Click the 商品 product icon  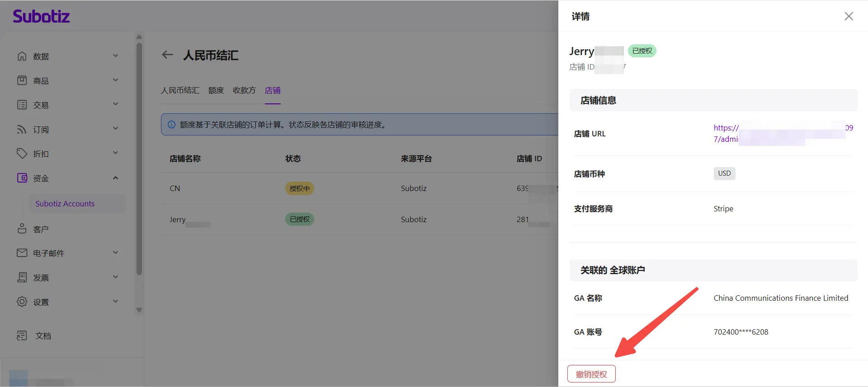click(x=22, y=80)
